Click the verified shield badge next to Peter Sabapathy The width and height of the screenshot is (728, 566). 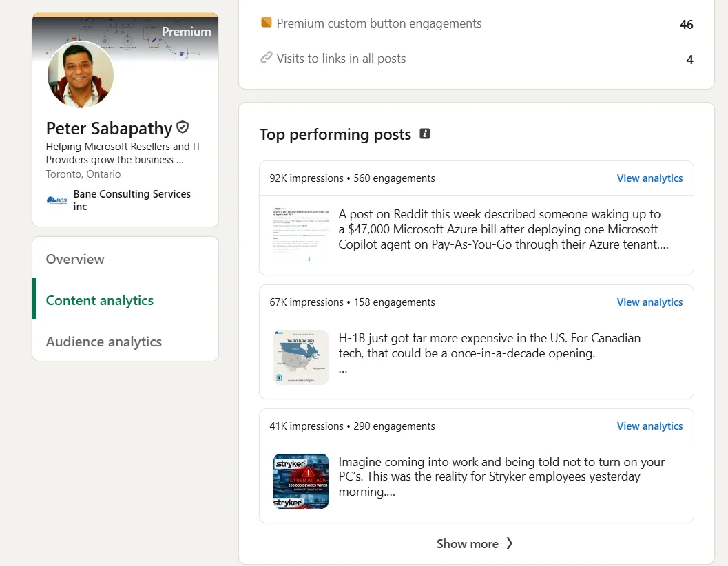(x=183, y=127)
